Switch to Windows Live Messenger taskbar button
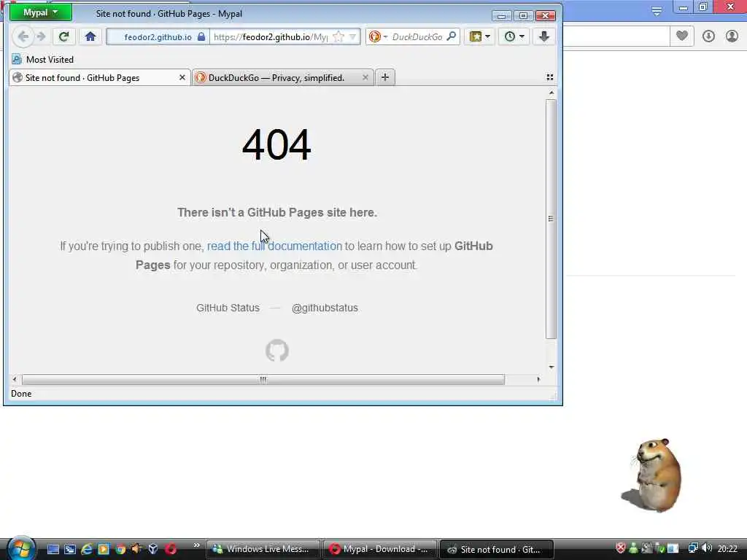747x560 pixels. tap(263, 549)
